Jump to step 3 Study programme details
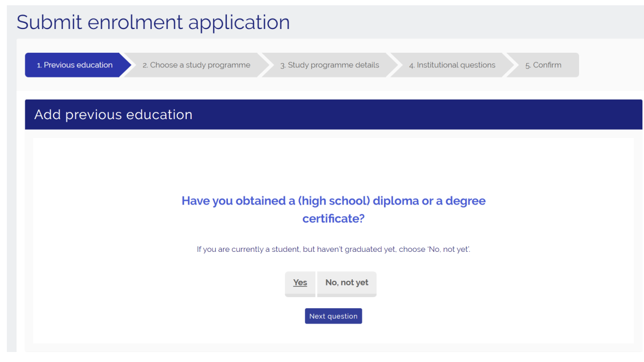The image size is (644, 362). [x=329, y=65]
